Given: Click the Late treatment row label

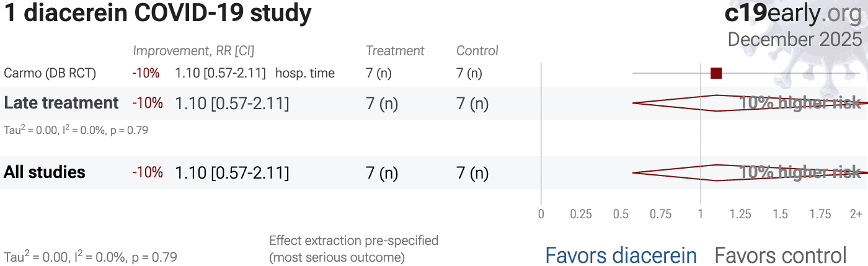Looking at the screenshot, I should [61, 103].
